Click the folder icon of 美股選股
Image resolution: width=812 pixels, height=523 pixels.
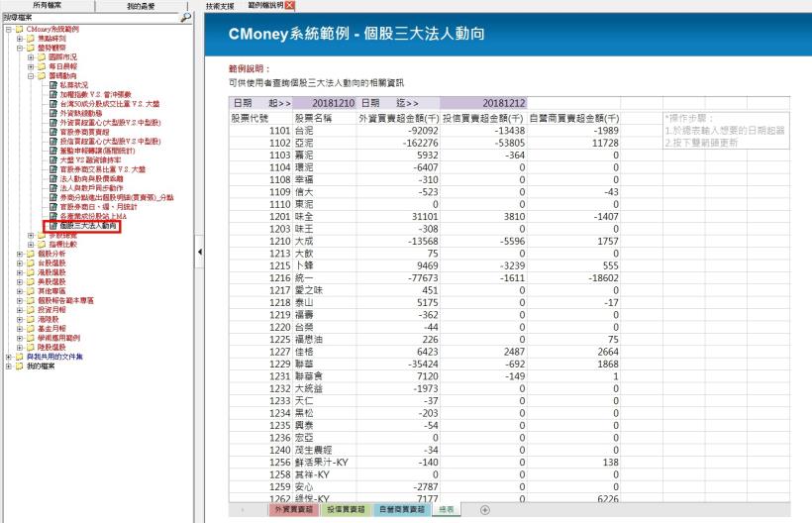[x=31, y=281]
